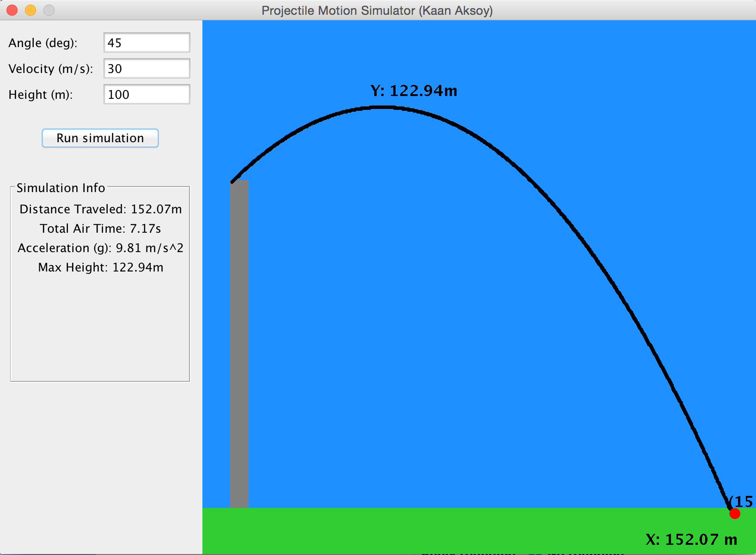Click 'Distance Traveled: 152.07m' text

101,209
